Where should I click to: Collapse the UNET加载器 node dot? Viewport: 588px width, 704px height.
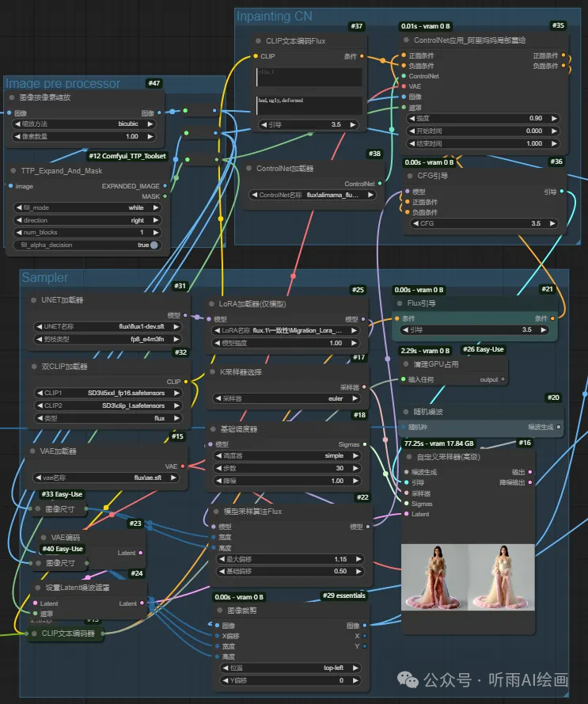(x=34, y=300)
